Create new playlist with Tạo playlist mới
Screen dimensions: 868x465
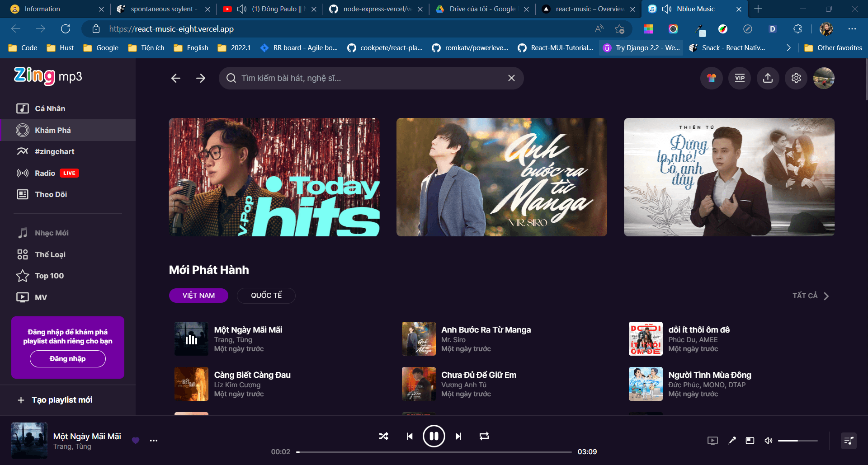[55, 400]
